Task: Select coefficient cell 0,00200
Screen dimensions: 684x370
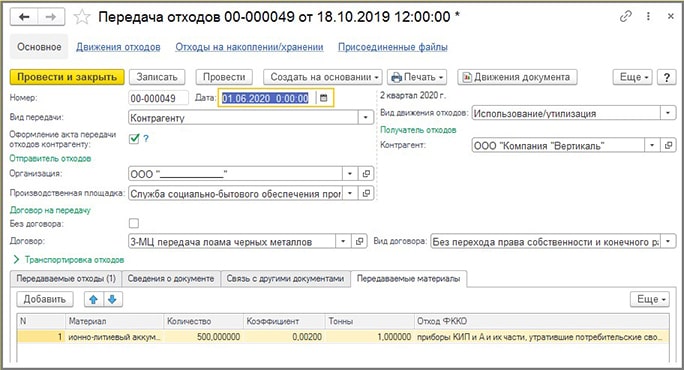Action: tap(284, 337)
